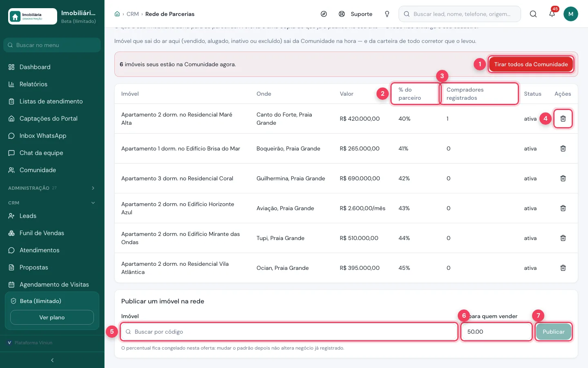Click Tirar todos da Comunidade button
This screenshot has height=368, width=588.
pos(531,64)
